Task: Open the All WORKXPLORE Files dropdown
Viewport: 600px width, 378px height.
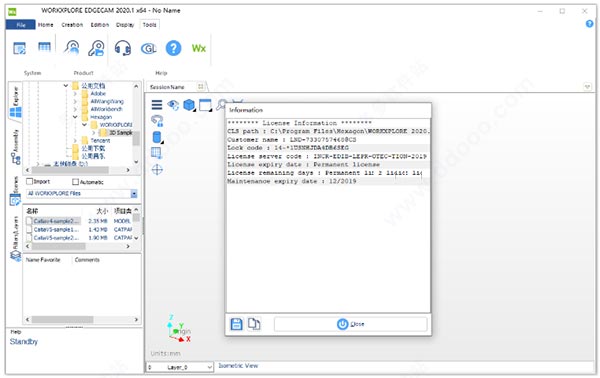Action: point(82,194)
